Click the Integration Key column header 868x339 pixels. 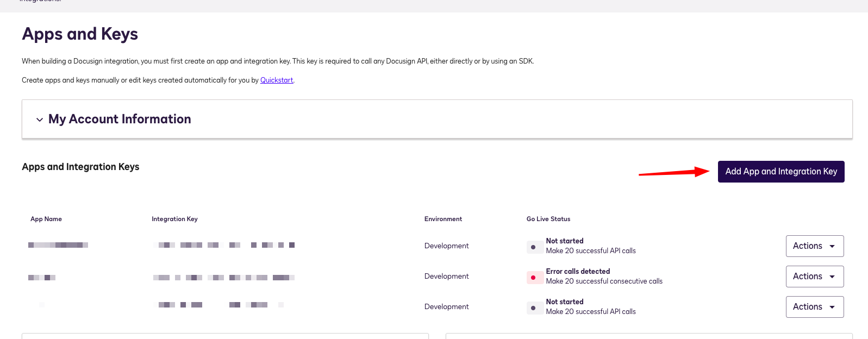tap(174, 219)
